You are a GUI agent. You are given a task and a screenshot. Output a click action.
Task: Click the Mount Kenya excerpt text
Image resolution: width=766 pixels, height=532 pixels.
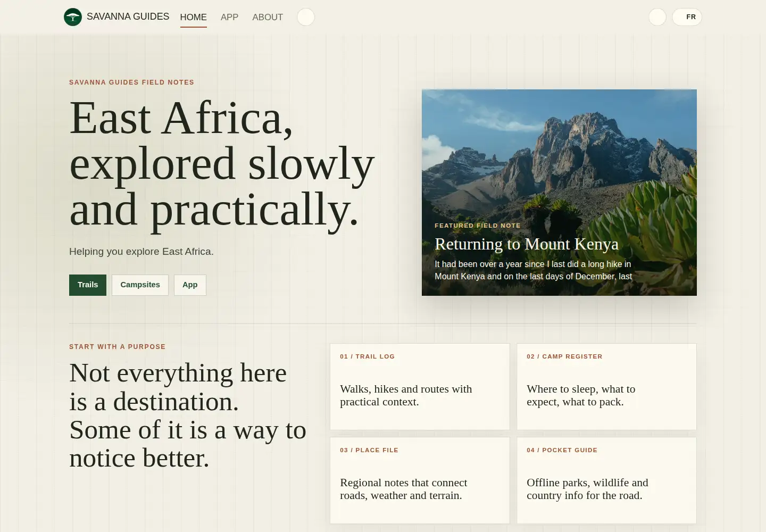pyautogui.click(x=534, y=270)
